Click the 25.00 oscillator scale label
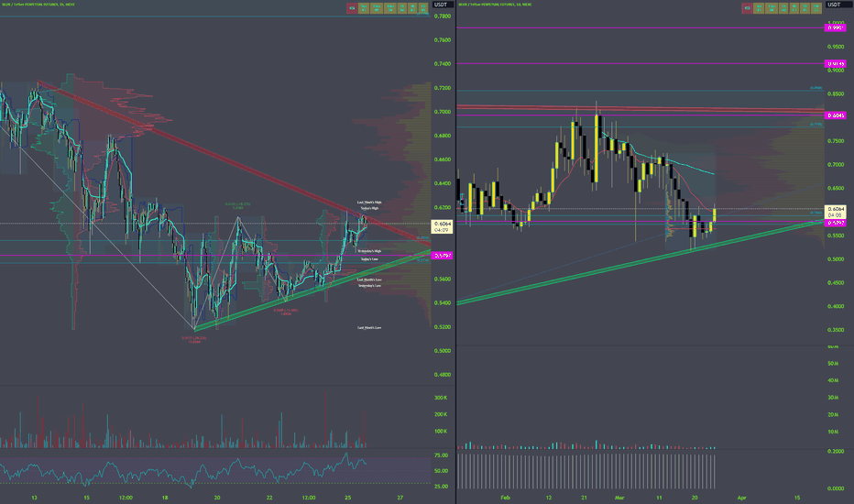 click(441, 487)
